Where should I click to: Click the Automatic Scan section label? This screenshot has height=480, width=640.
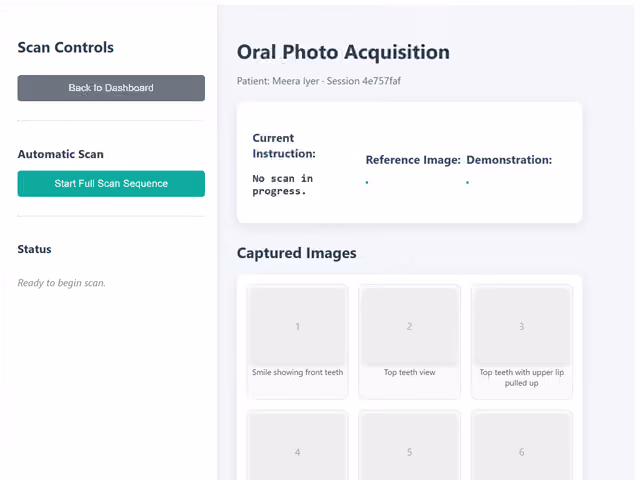click(x=60, y=154)
